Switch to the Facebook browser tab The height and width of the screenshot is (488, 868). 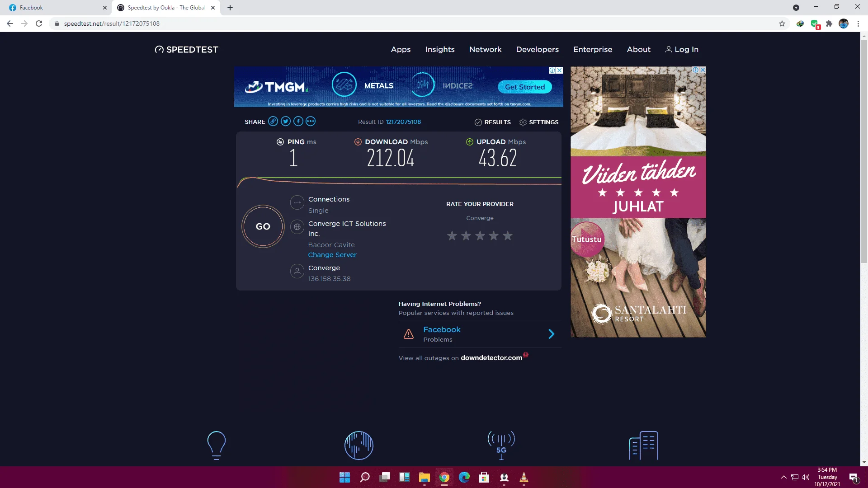coord(57,8)
